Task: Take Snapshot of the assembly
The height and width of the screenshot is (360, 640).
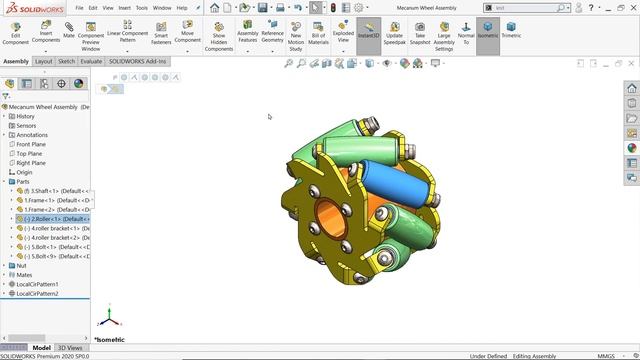Action: tap(420, 33)
